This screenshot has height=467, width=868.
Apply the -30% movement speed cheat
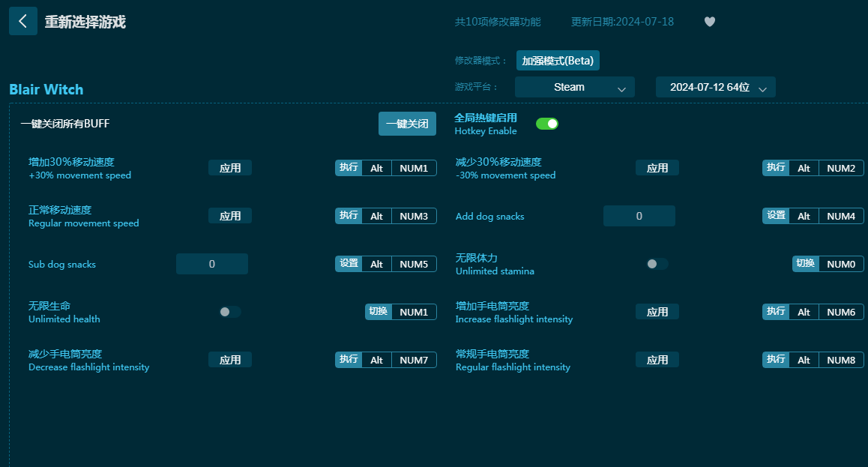(x=657, y=168)
